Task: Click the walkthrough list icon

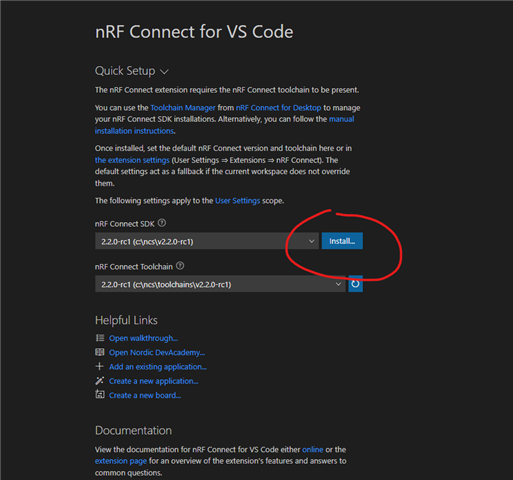Action: (x=100, y=338)
